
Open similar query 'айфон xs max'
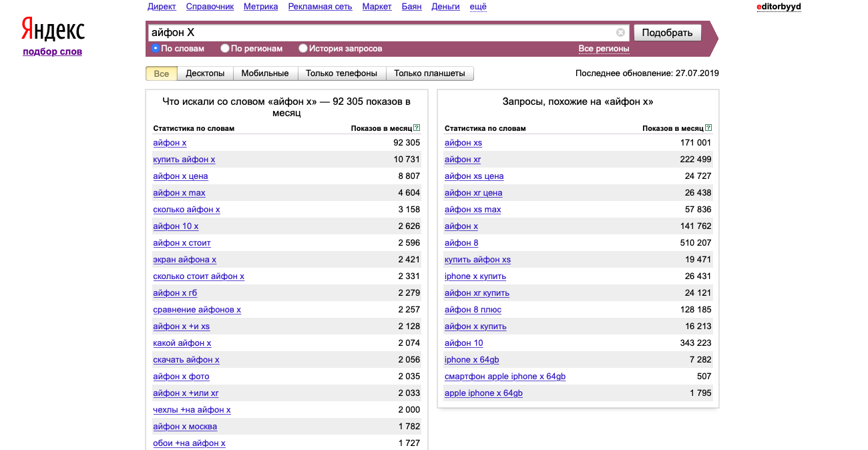tap(473, 210)
